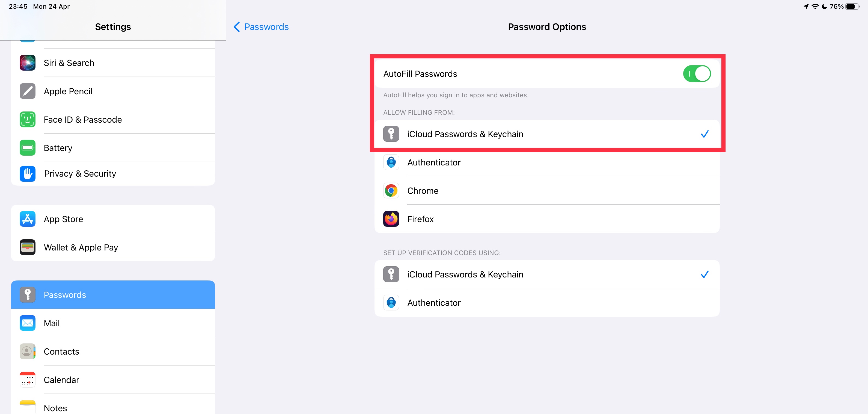Turn off AutoFill Passwords switch
Screen dimensions: 868x414
click(x=697, y=74)
